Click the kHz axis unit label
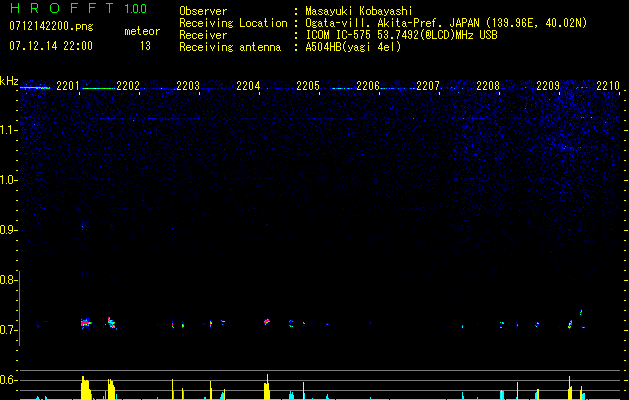The width and height of the screenshot is (629, 400). [9, 81]
